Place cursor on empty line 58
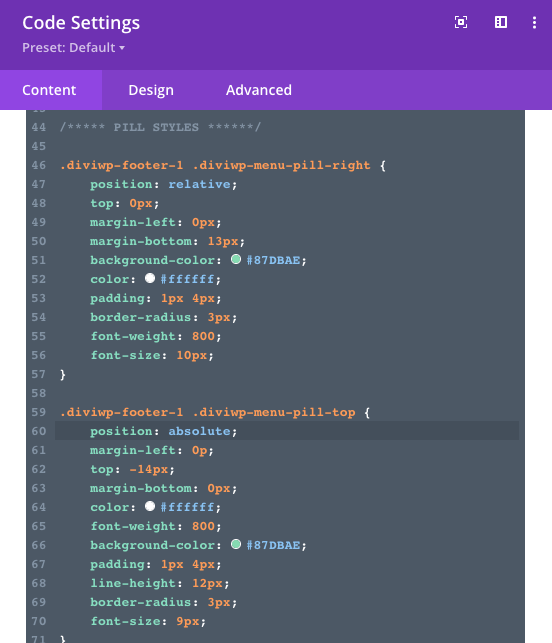 (x=287, y=393)
